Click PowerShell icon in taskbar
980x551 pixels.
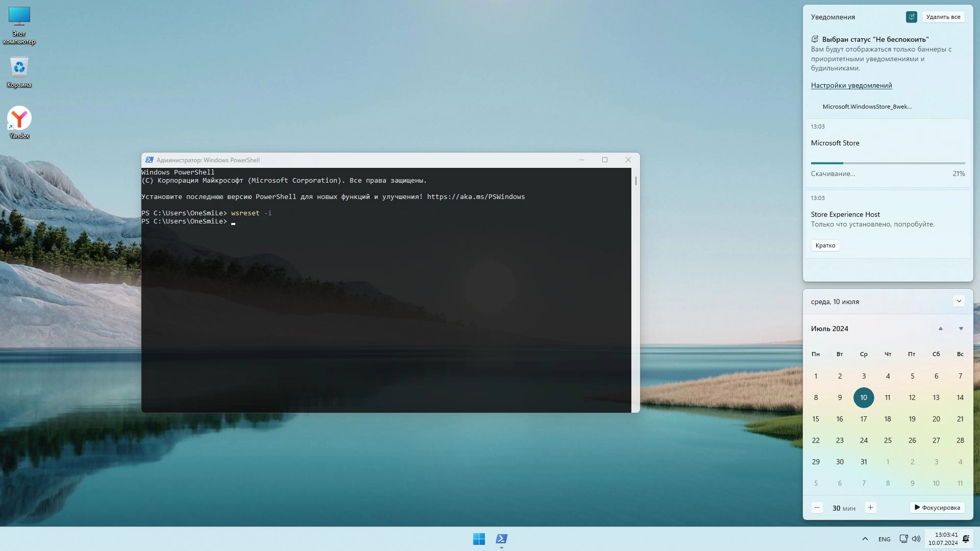pos(501,539)
